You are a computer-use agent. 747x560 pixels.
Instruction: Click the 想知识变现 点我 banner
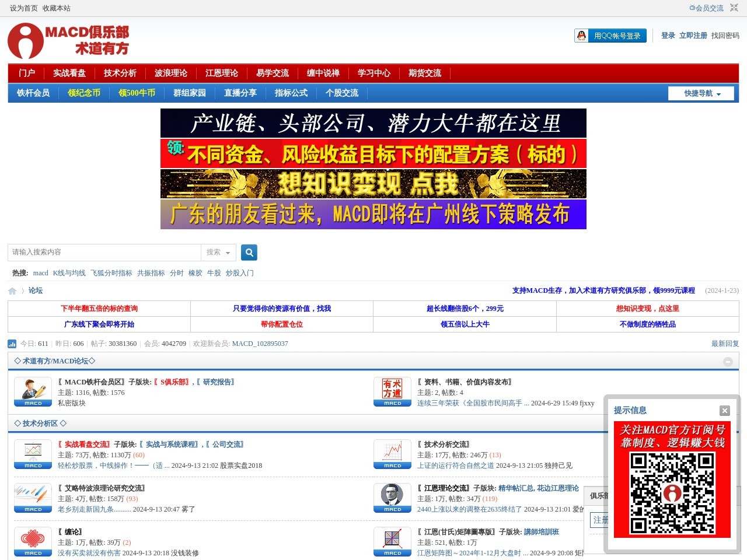[373, 184]
